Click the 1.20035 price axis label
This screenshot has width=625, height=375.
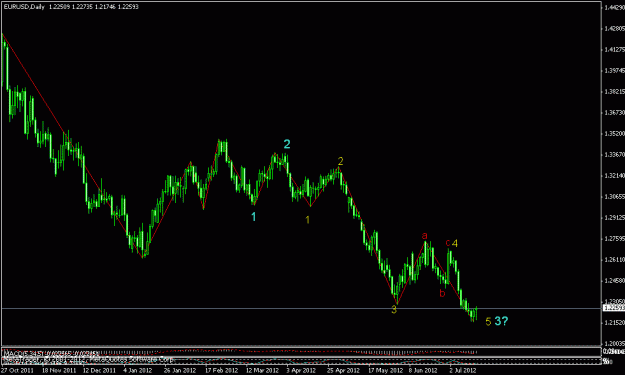614,343
